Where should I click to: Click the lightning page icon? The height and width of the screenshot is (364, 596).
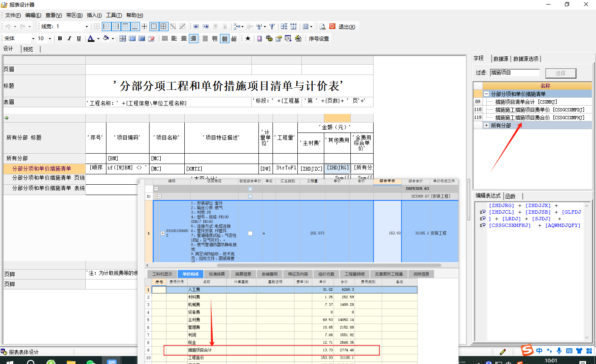coord(298,39)
